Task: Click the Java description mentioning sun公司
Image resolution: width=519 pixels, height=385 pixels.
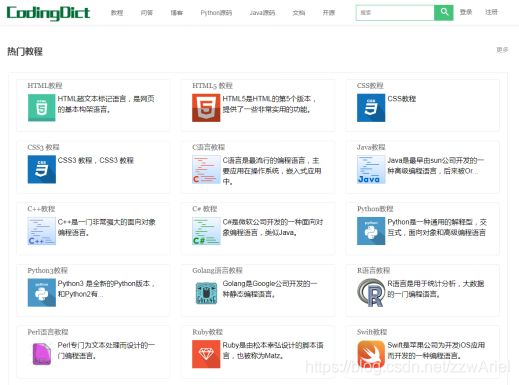Action: [435, 166]
